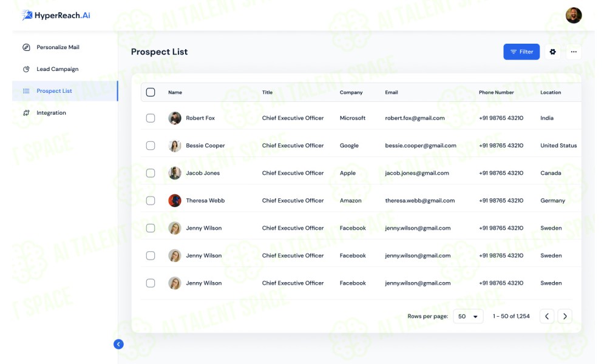Open the rows per page dropdown

(468, 316)
